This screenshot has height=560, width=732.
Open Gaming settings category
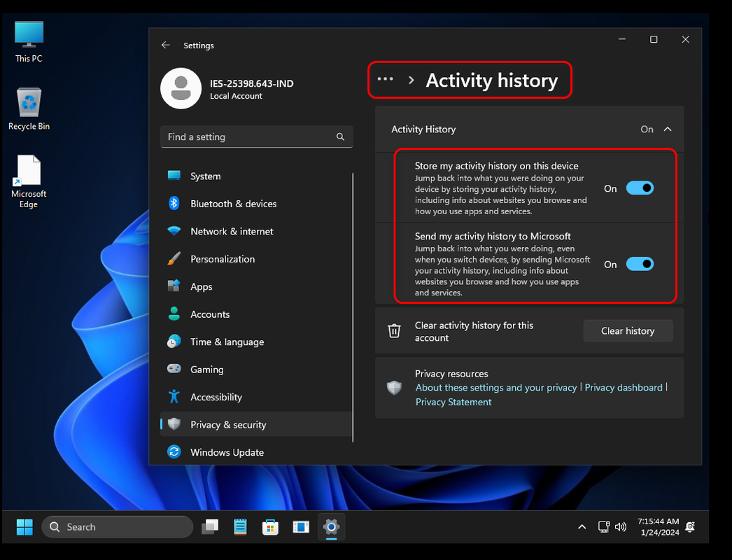256,369
